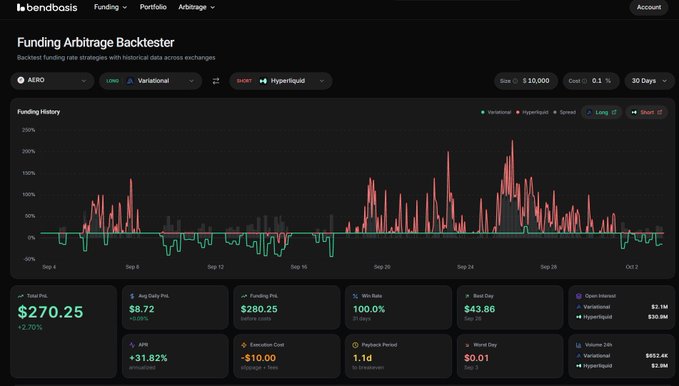
Task: Open the Long external link button
Action: 601,112
